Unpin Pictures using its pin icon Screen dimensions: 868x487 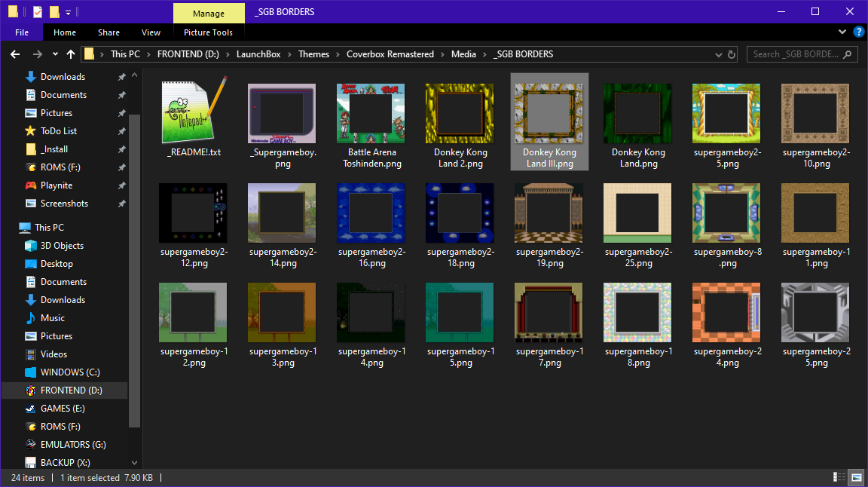(122, 113)
